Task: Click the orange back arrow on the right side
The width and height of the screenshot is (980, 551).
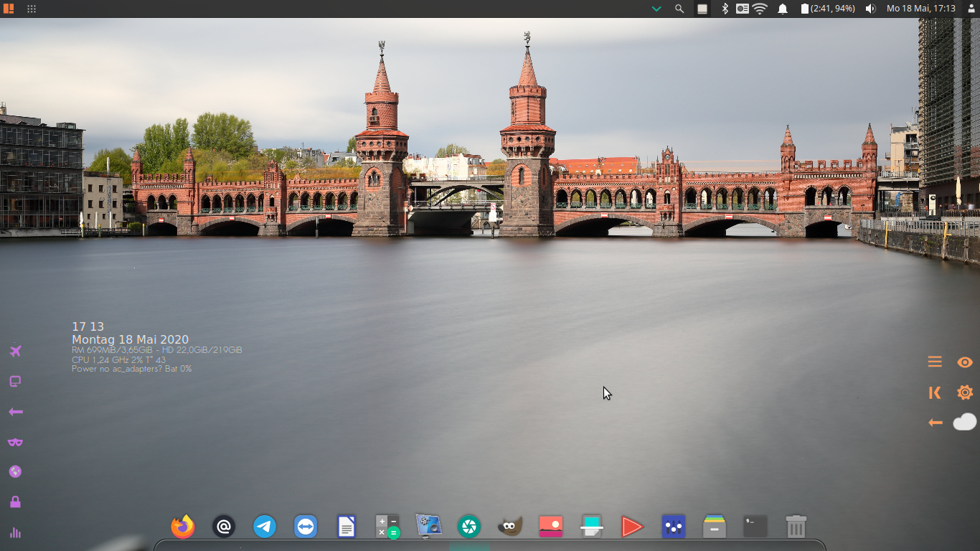Action: click(934, 422)
